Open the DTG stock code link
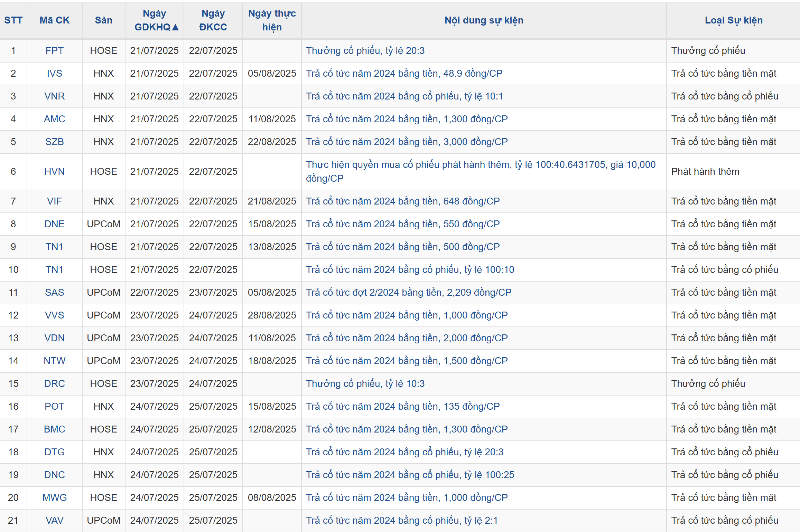 [x=55, y=452]
